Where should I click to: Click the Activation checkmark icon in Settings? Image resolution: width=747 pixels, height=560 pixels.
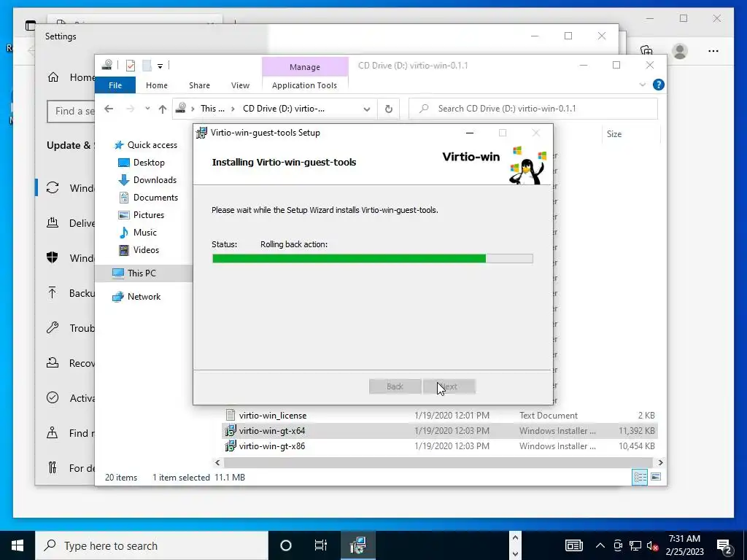point(53,397)
